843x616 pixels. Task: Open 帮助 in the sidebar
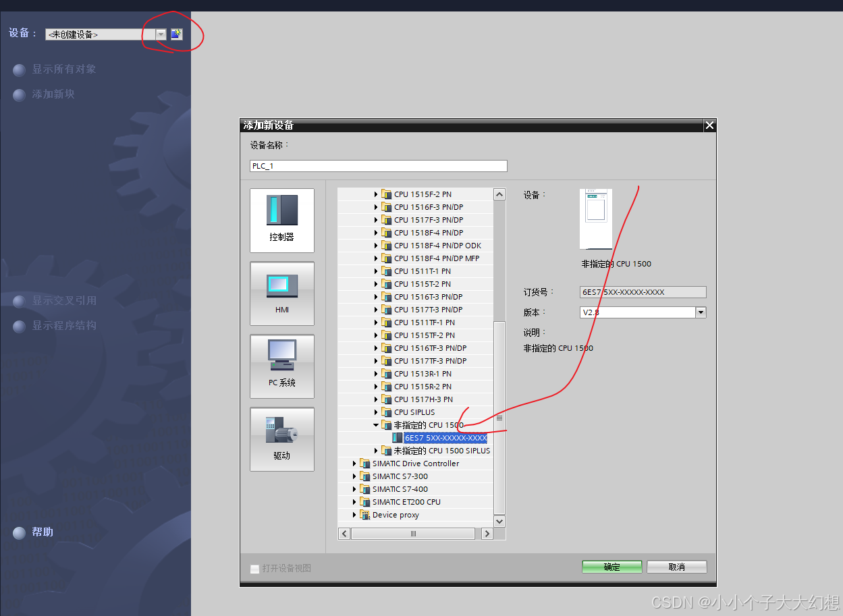pyautogui.click(x=43, y=532)
